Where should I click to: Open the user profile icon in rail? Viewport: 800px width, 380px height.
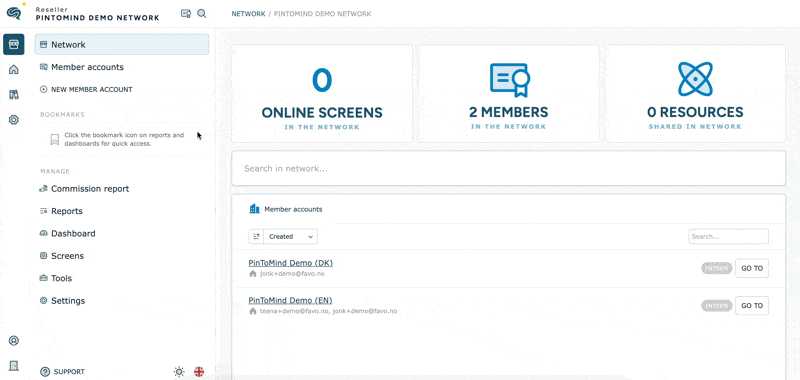14,340
